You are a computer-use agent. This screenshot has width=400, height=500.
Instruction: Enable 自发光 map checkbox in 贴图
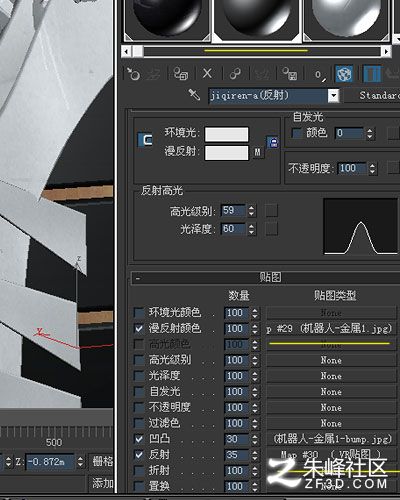point(139,391)
